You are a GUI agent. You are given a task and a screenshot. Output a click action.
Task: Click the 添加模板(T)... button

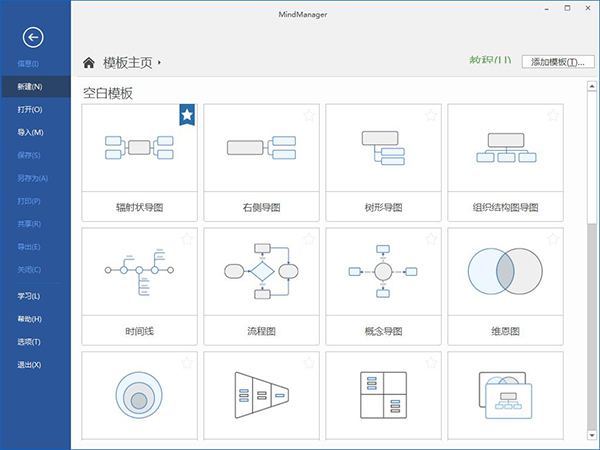click(x=558, y=62)
